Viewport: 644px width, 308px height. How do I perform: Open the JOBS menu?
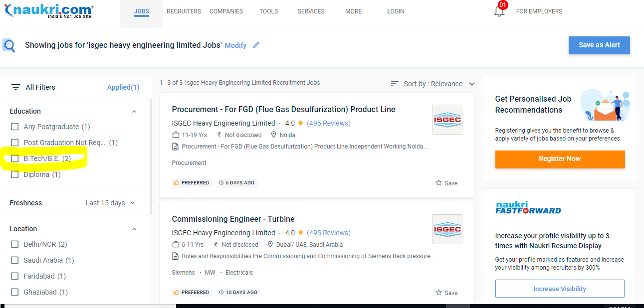(x=142, y=11)
